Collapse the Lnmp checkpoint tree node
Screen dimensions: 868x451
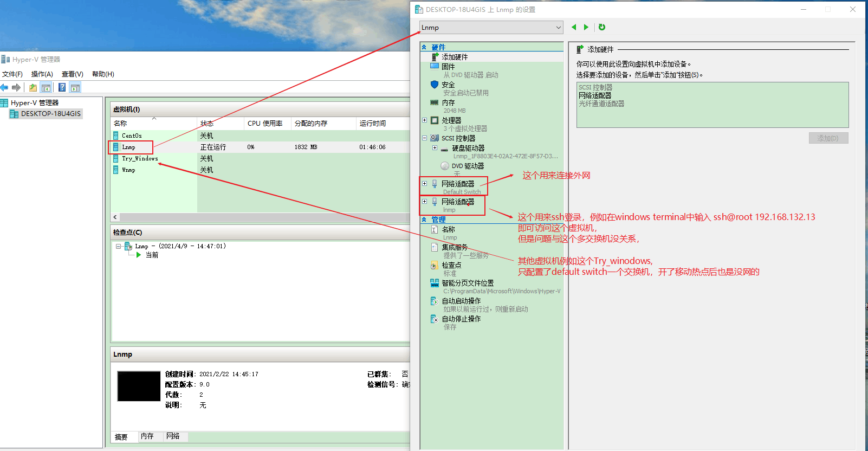[x=118, y=246]
